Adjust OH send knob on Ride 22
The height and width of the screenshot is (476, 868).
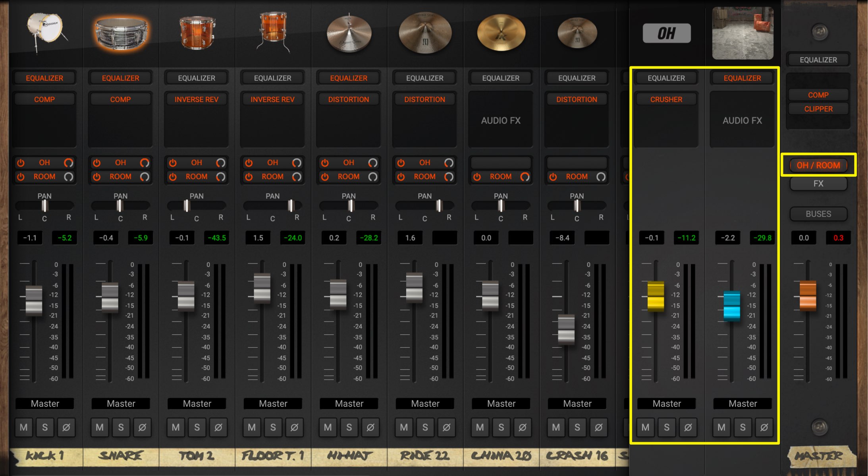449,163
